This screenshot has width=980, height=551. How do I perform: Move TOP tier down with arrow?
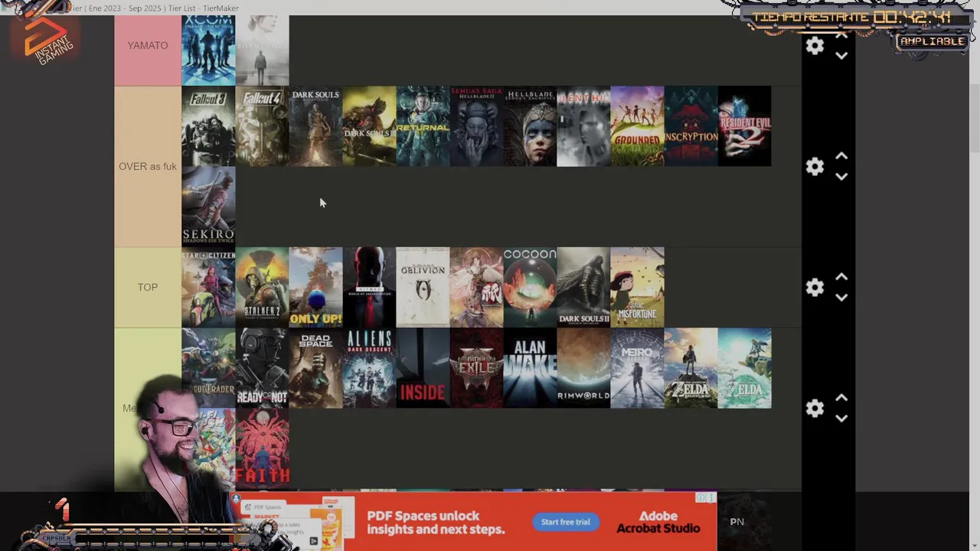(841, 298)
